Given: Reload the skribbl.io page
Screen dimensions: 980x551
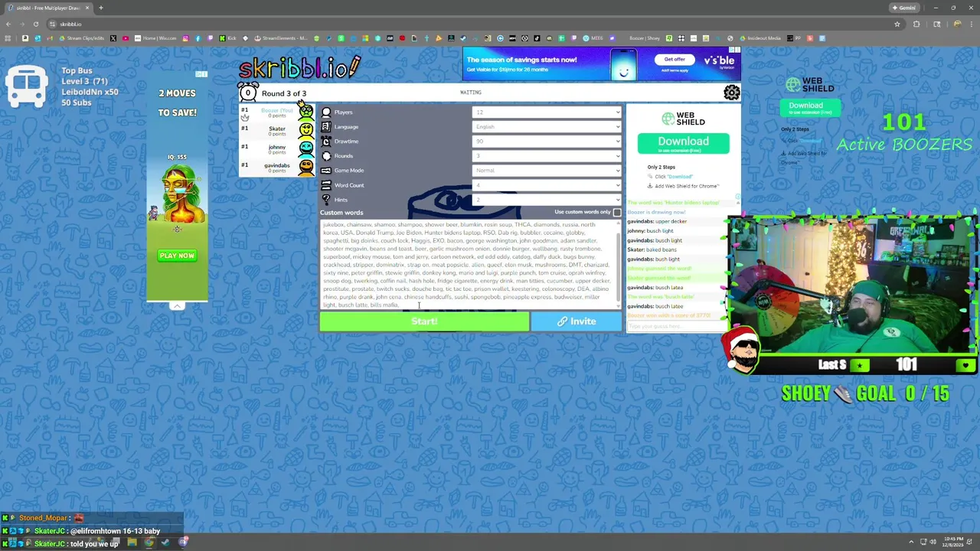Looking at the screenshot, I should 35,24.
